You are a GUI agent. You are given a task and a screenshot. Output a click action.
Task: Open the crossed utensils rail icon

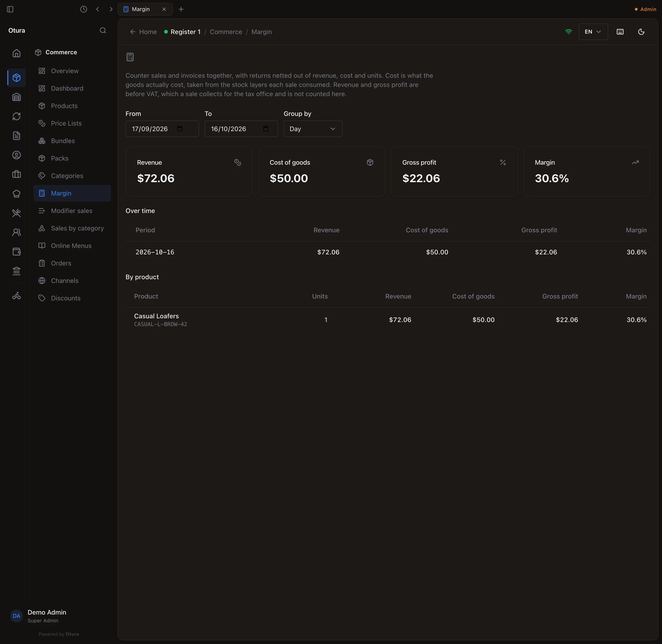point(16,213)
